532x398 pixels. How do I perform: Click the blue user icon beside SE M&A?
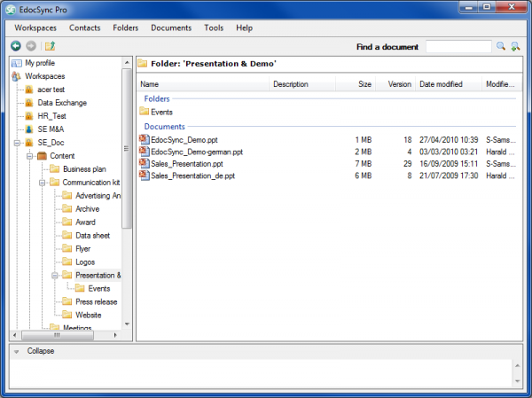point(29,129)
